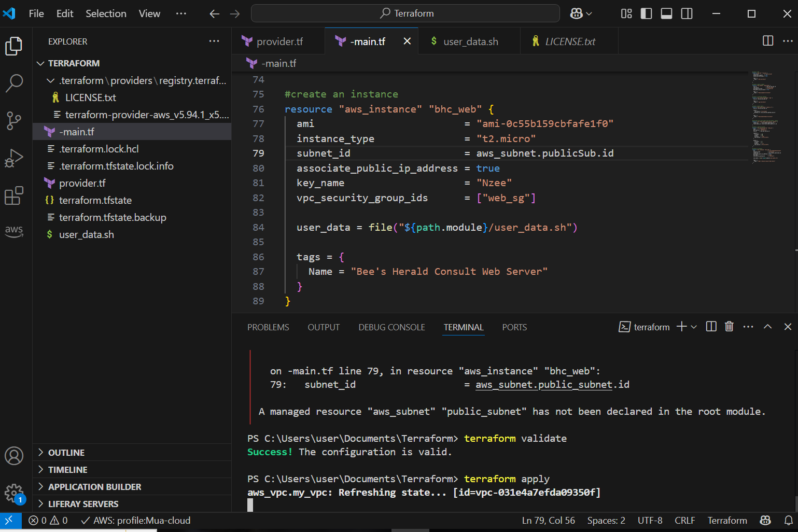Kill terminal with the trash icon
The width and height of the screenshot is (798, 532).
click(x=729, y=327)
